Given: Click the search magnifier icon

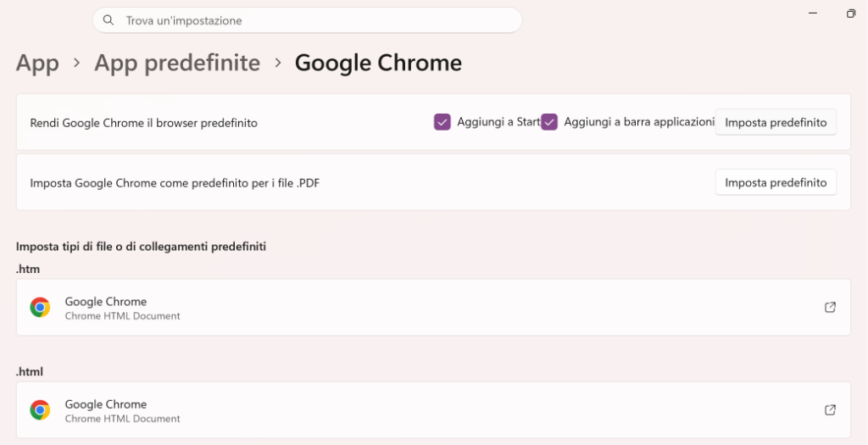Looking at the screenshot, I should (x=108, y=20).
